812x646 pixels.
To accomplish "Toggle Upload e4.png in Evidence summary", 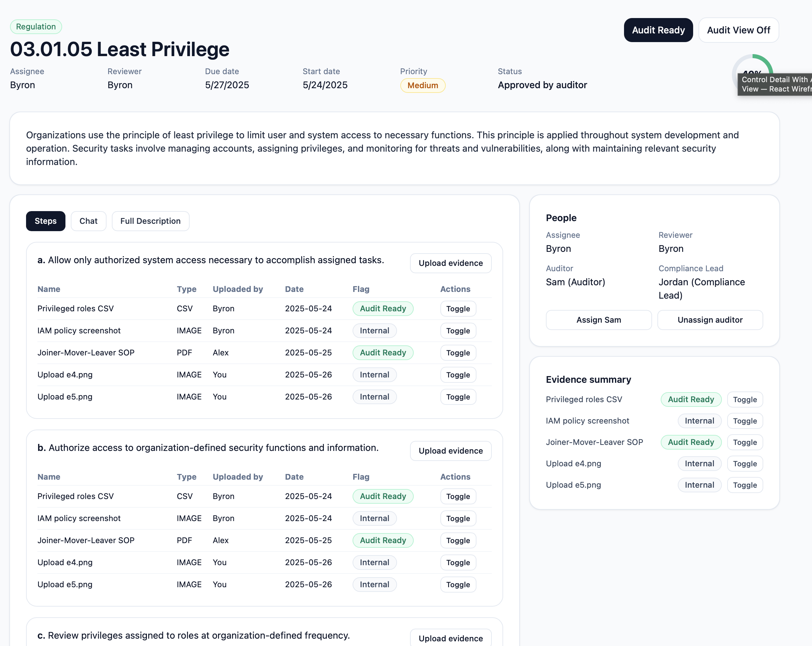I will click(745, 463).
